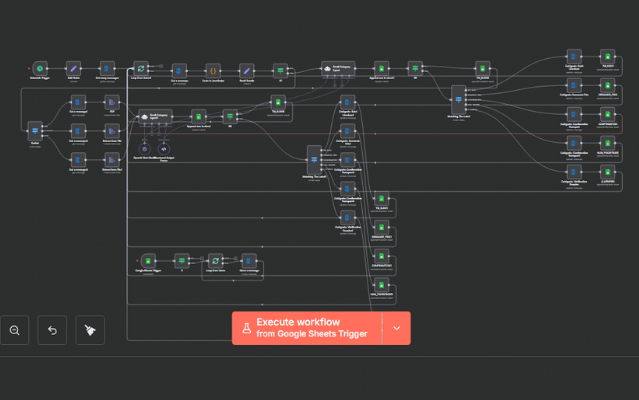Select the Edit Fields pencil node

click(73, 68)
